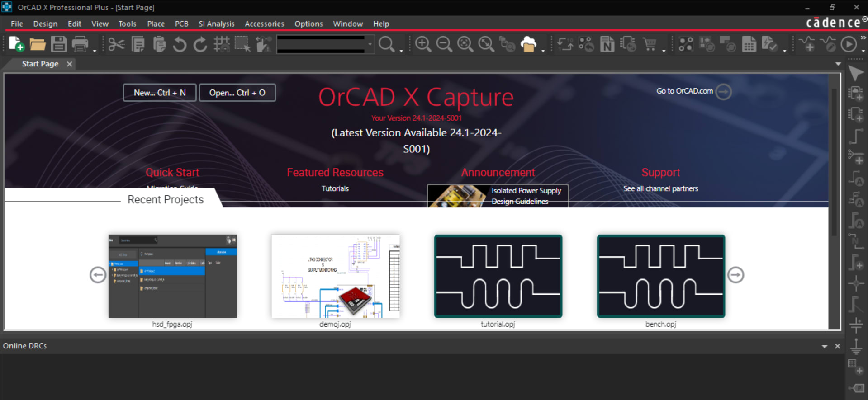Click the Open... Ctrl + O button

point(237,93)
